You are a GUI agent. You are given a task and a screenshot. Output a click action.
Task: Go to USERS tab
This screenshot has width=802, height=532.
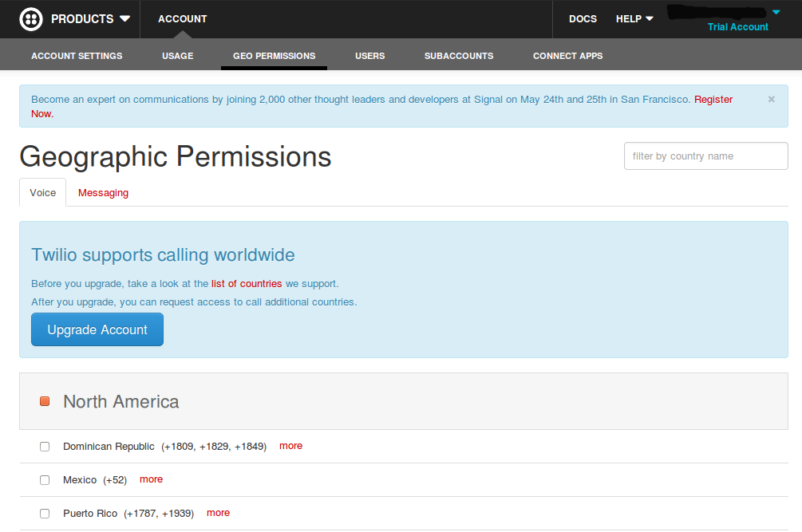[x=369, y=56]
